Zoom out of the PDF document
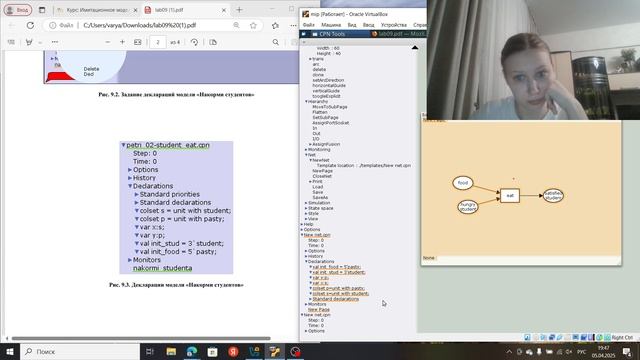 pos(108,42)
